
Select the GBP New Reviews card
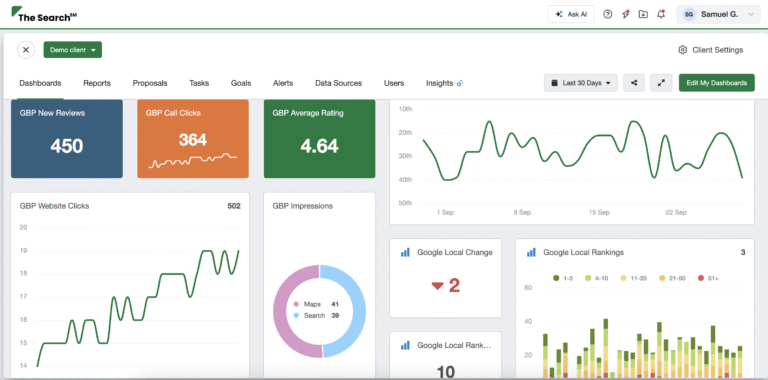click(x=67, y=139)
